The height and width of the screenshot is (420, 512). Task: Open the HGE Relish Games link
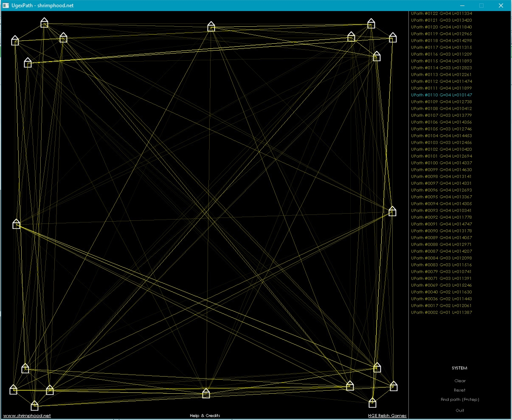387,416
